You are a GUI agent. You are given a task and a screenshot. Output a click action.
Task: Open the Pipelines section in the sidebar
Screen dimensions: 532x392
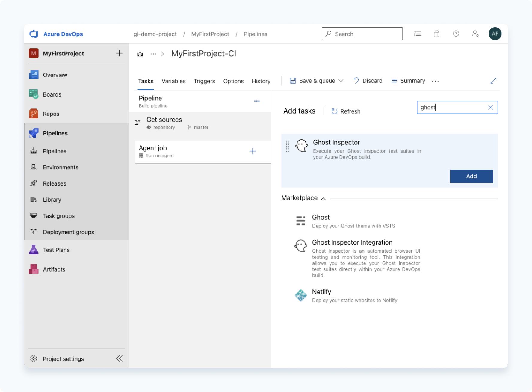coord(55,133)
